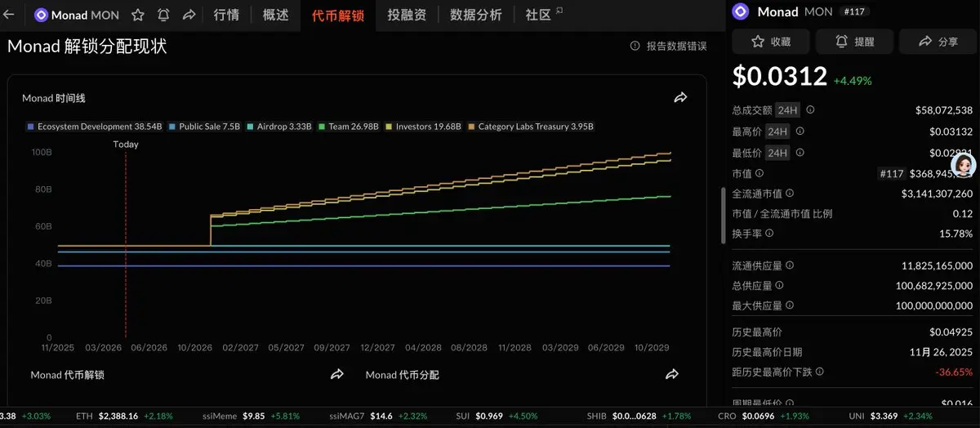Toggle Team 26.98B legend series
The image size is (980, 428).
tap(349, 127)
